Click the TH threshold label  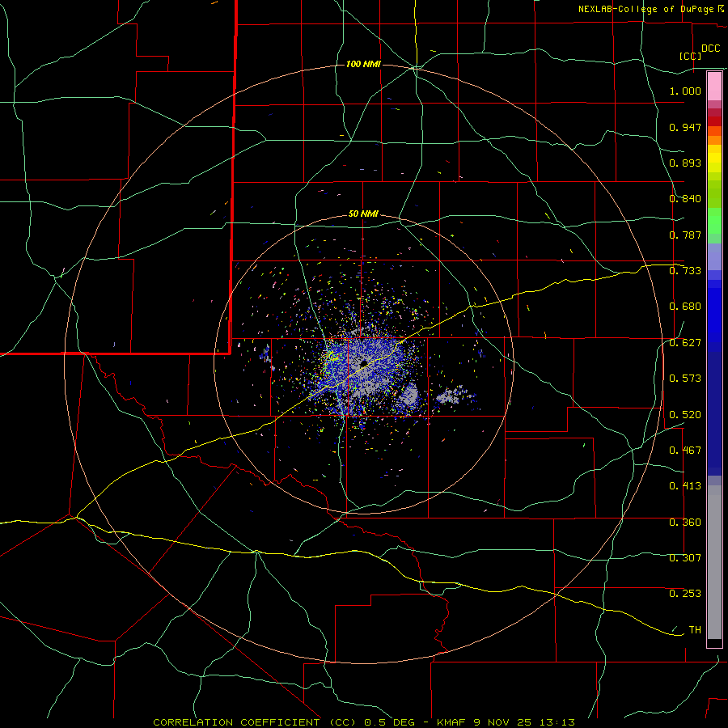click(695, 629)
